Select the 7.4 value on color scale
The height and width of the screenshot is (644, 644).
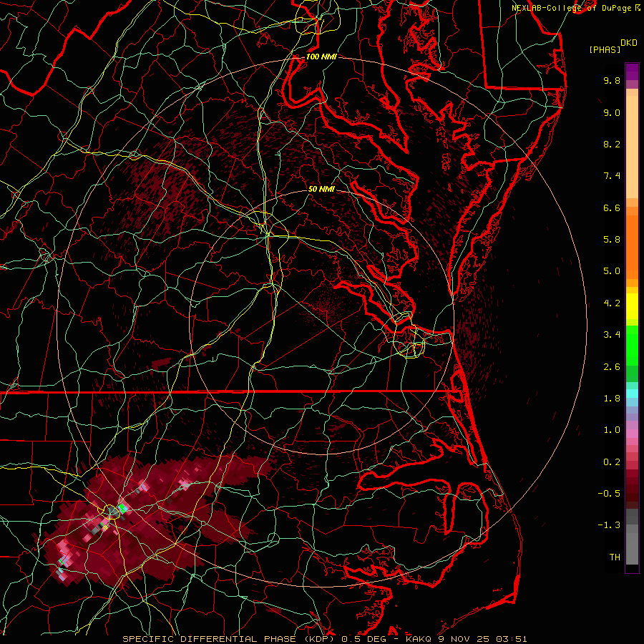click(x=612, y=176)
